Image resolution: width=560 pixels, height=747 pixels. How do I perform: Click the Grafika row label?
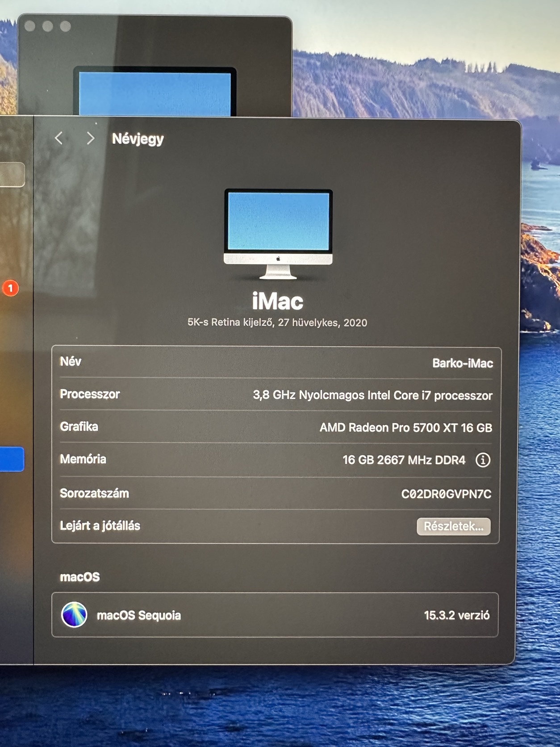tap(79, 427)
